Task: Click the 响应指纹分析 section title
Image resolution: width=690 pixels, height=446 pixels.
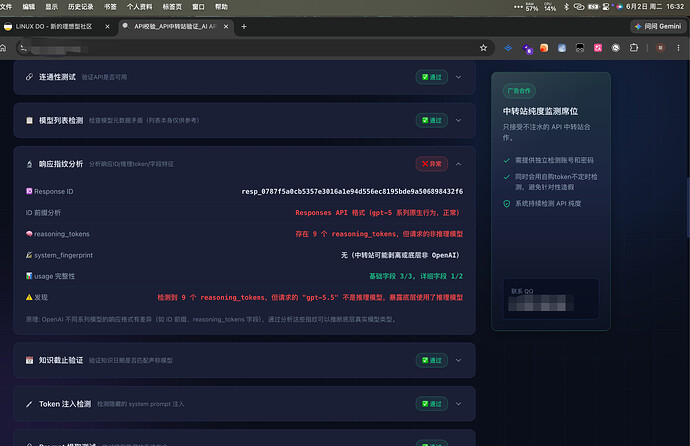Action: click(61, 164)
